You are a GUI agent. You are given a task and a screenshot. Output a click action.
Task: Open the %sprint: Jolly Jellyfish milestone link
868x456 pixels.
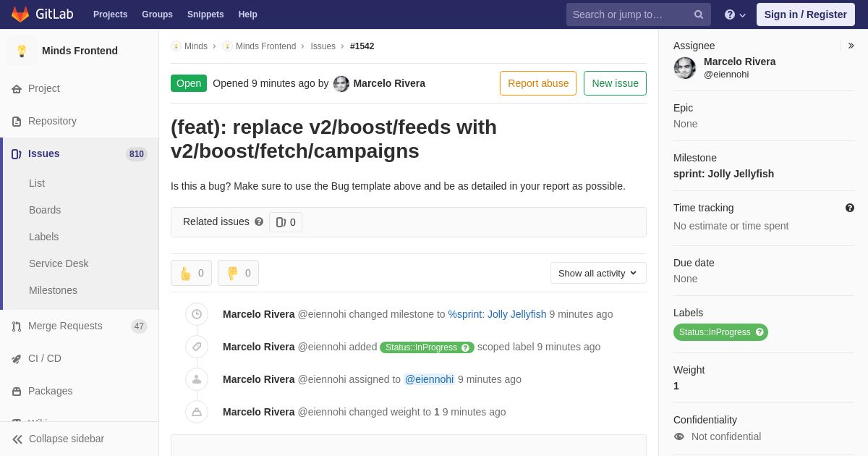[x=497, y=314]
